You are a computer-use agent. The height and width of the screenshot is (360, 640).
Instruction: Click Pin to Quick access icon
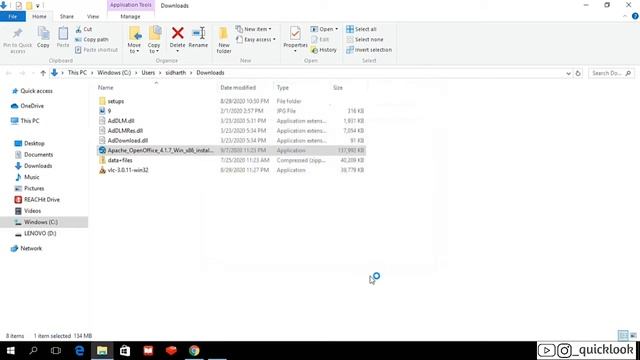pos(17,33)
